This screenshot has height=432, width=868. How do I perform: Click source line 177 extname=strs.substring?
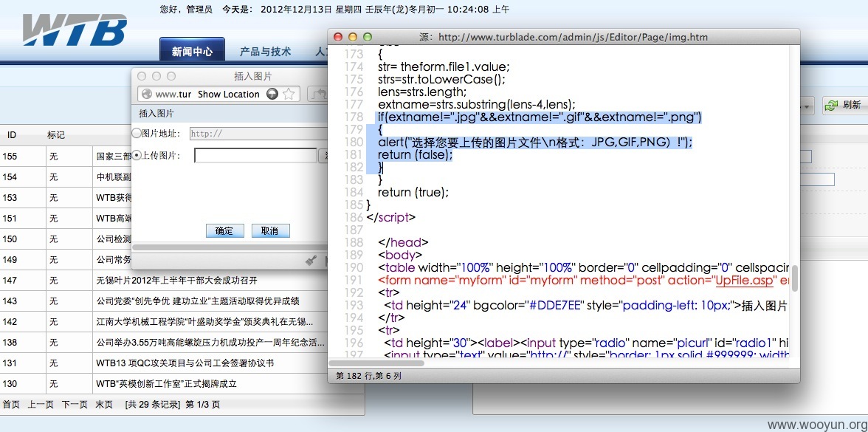click(x=477, y=104)
